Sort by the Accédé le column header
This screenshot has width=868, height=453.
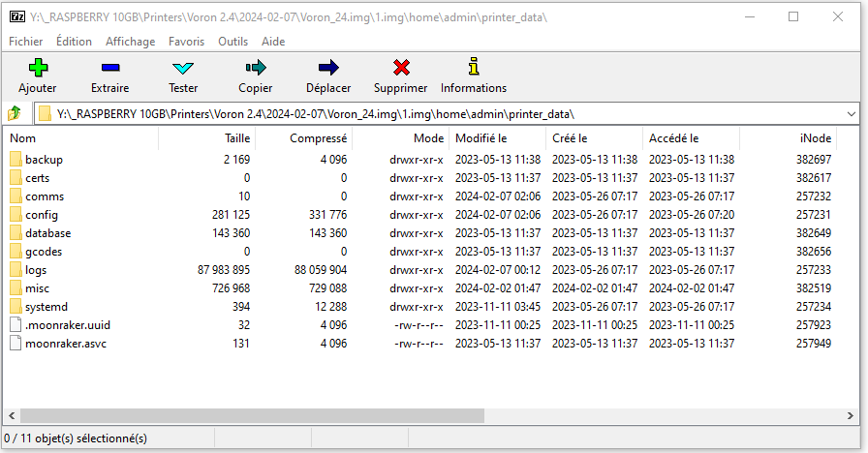(691, 138)
